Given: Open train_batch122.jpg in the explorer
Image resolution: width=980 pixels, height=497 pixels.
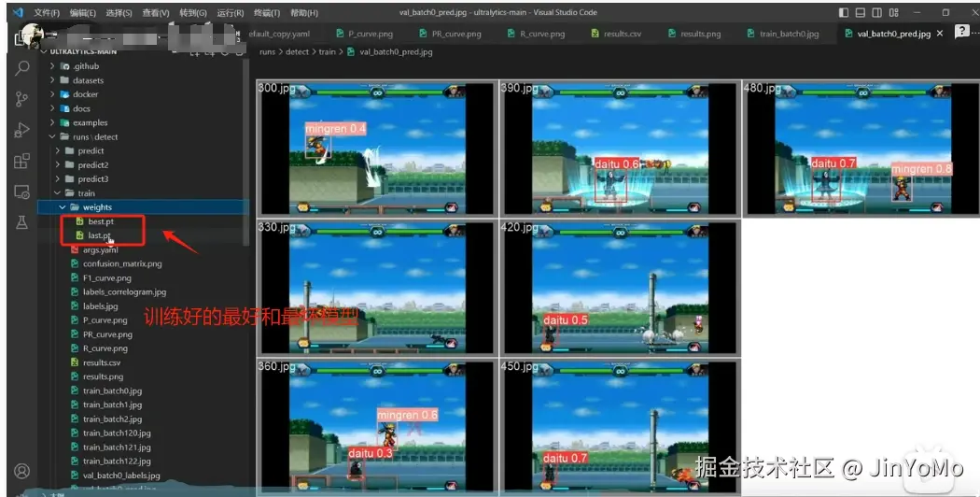Looking at the screenshot, I should (117, 461).
